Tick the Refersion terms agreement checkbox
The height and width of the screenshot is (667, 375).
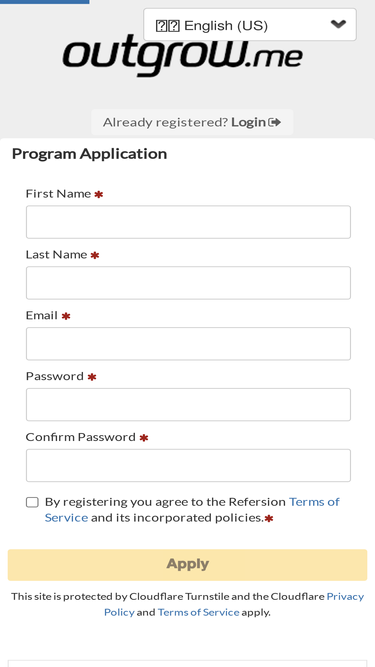pos(32,502)
